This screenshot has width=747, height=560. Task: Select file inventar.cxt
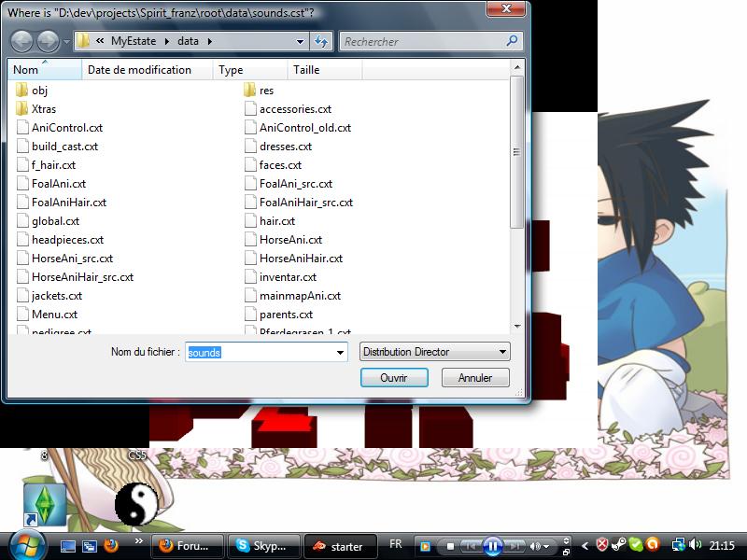pos(280,276)
